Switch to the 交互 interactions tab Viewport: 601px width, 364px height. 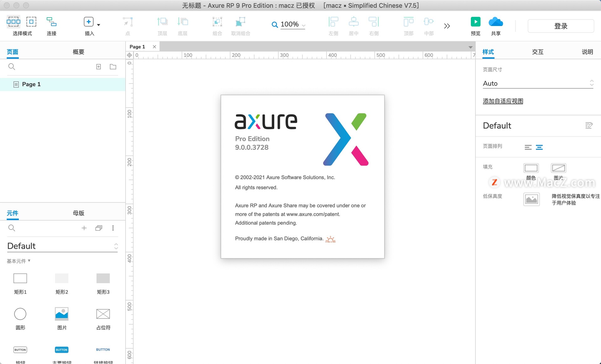click(x=537, y=52)
